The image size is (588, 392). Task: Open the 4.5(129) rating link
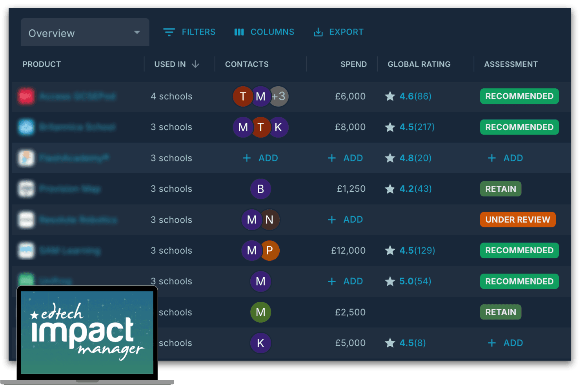[417, 250]
